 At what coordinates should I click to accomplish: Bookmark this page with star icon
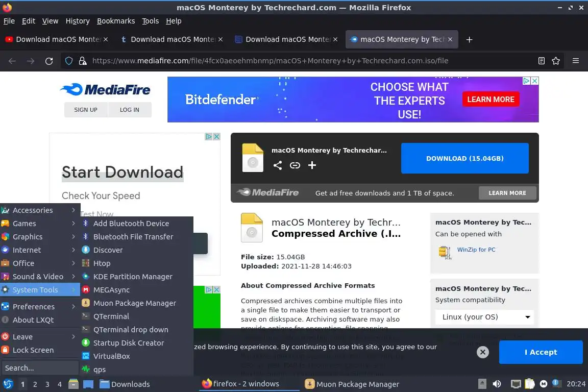coord(556,61)
